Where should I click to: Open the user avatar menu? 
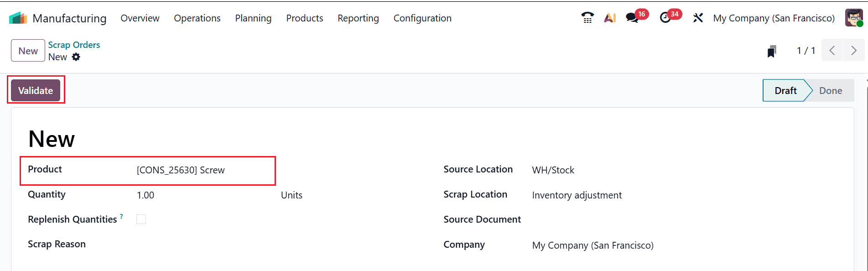pos(854,18)
